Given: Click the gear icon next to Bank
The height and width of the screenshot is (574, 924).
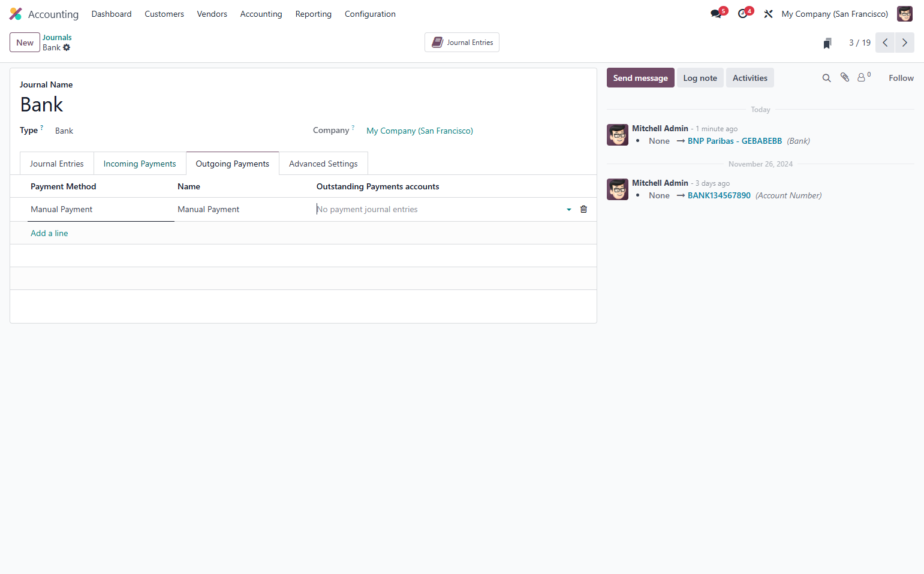Looking at the screenshot, I should 67,47.
